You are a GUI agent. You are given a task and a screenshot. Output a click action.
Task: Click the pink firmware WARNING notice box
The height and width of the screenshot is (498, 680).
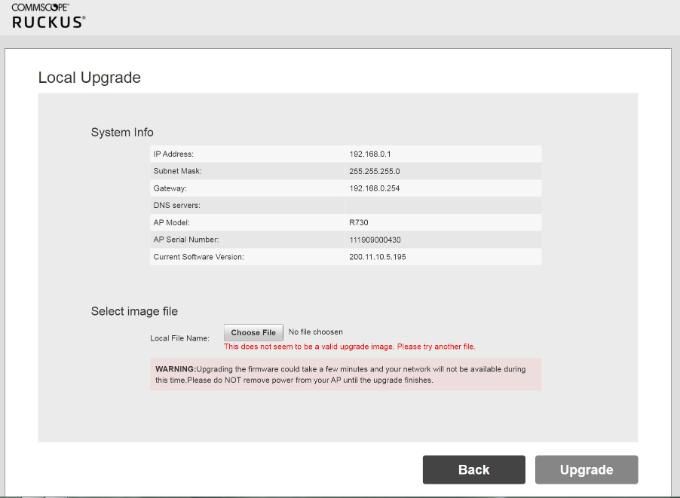pos(345,374)
